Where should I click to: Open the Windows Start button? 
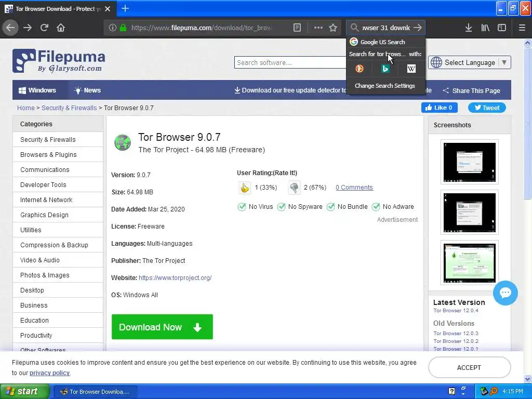[x=25, y=391]
